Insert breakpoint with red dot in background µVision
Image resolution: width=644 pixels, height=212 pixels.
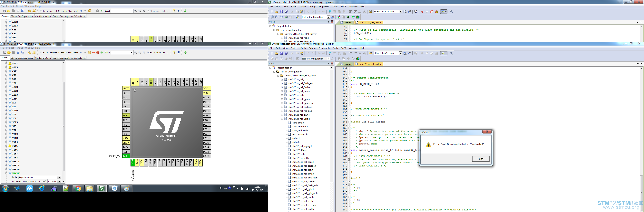[x=422, y=12]
